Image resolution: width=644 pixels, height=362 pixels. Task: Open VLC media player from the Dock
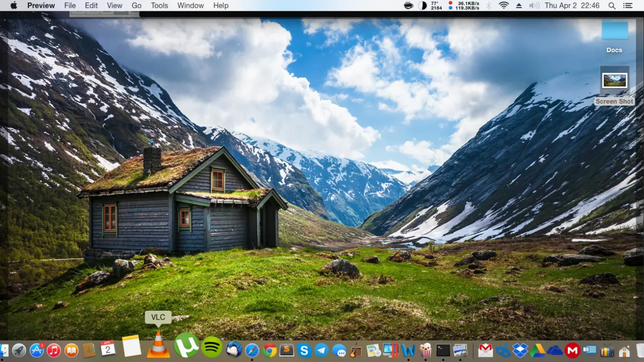[x=158, y=345]
